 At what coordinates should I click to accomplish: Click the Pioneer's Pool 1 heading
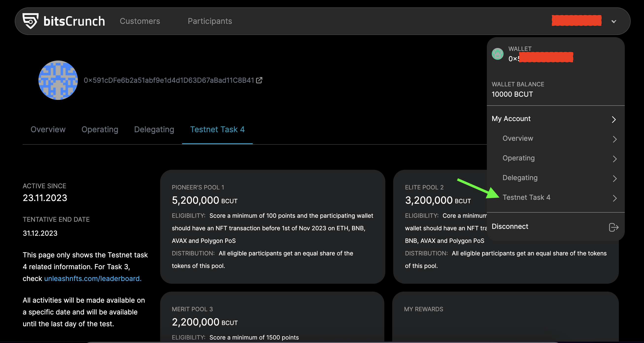(x=198, y=187)
